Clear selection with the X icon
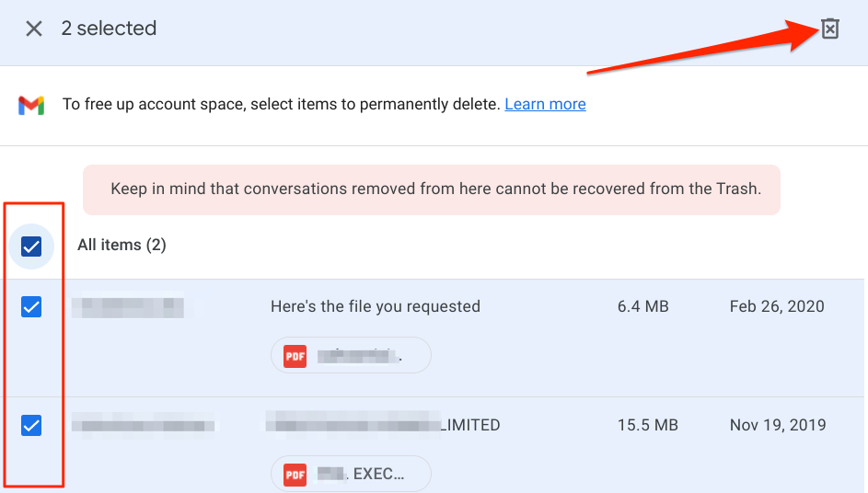The width and height of the screenshot is (868, 493). pos(34,29)
